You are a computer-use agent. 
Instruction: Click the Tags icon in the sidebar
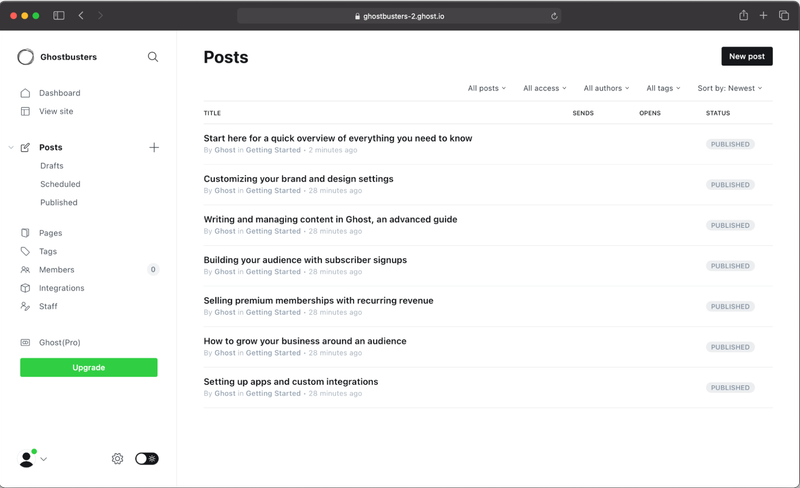[25, 251]
